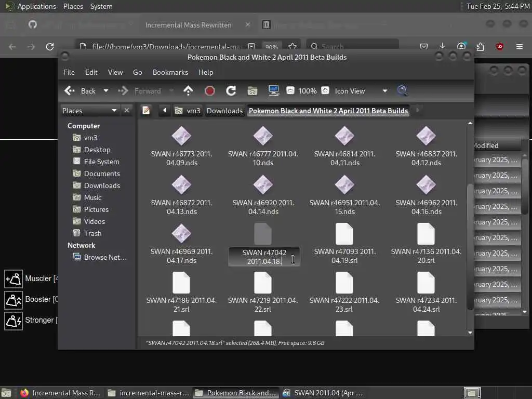Select the SWAN r47136 2011.04.20.srl file icon

426,234
